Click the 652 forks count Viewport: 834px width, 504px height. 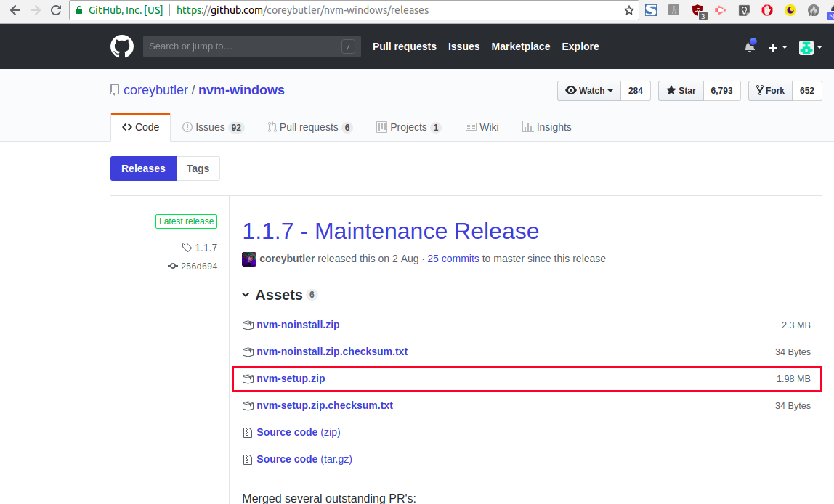pyautogui.click(x=807, y=90)
